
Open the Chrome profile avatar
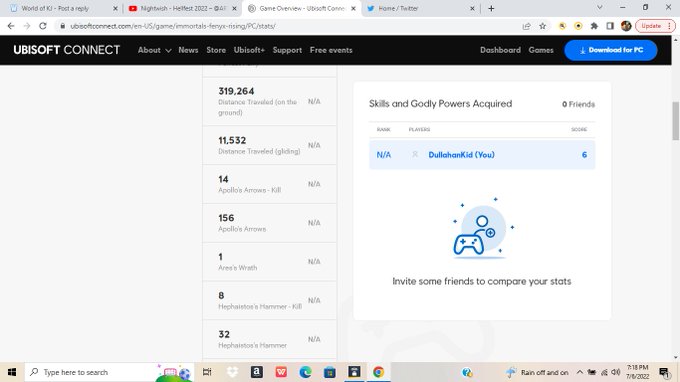tap(626, 26)
